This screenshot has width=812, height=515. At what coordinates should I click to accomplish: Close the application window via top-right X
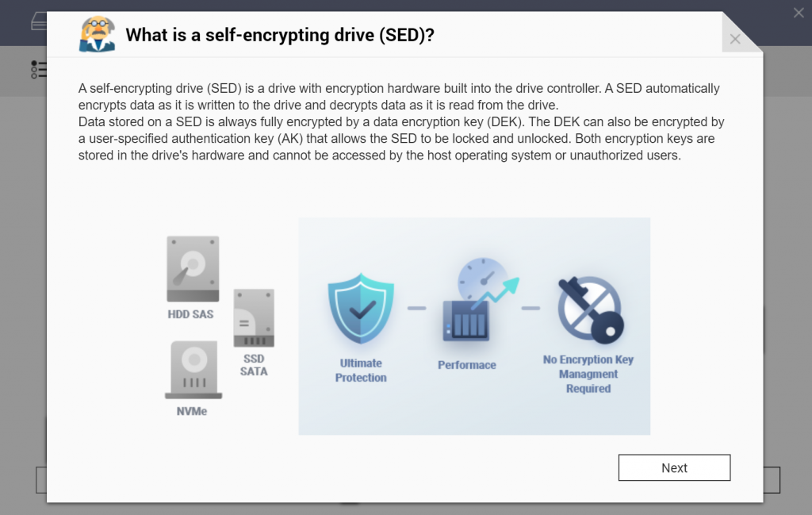tap(798, 12)
